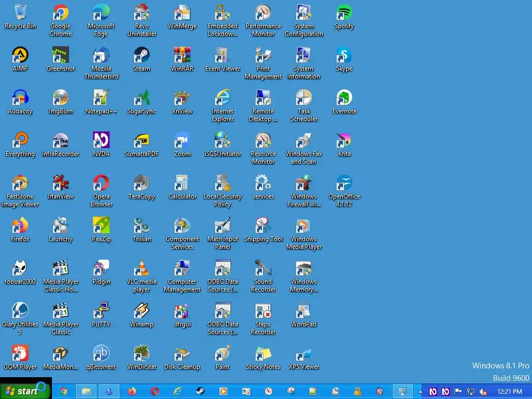Image resolution: width=532 pixels, height=399 pixels.
Task: Show hidden tray icons arrow
Action: [420, 392]
